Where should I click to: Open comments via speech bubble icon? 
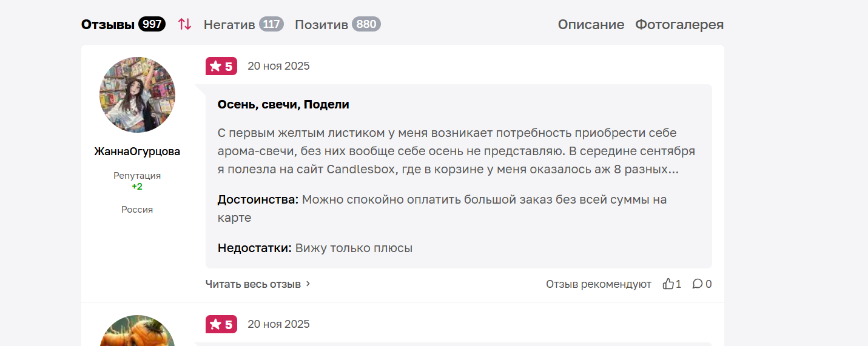[698, 284]
